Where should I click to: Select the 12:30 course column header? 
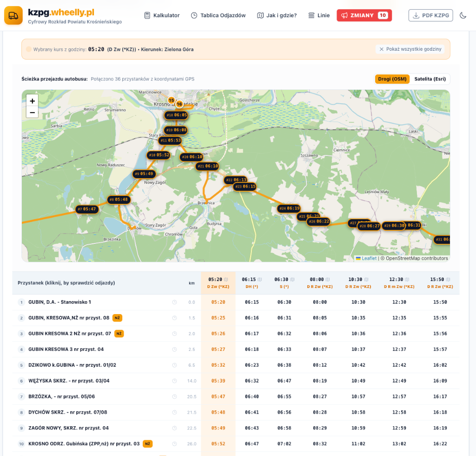[x=399, y=283]
